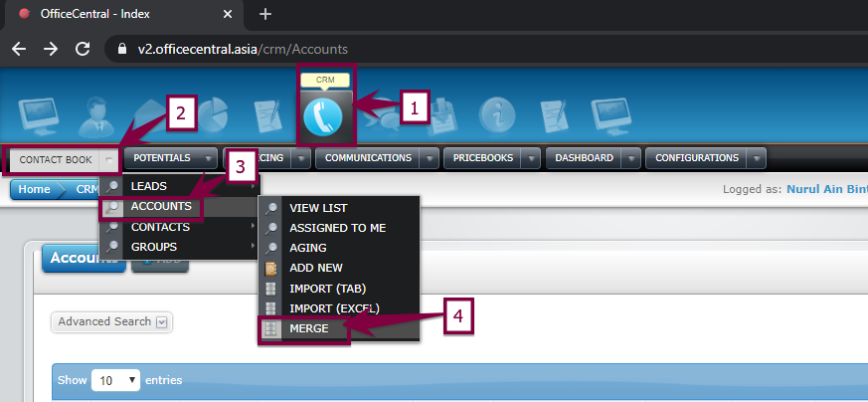Image resolution: width=868 pixels, height=402 pixels.
Task: Click table icon beside IMPORT (EXCEL)
Action: coord(270,308)
